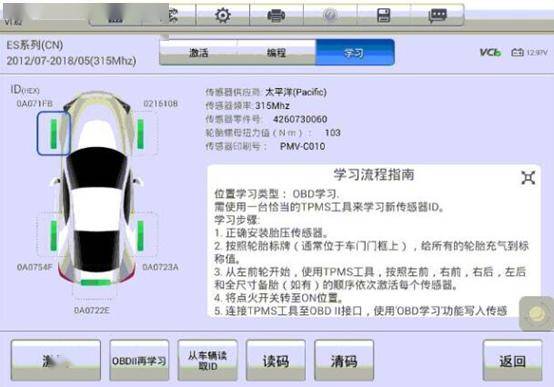
Task: Click the 315Mhz sensor frequency value
Action: [272, 106]
